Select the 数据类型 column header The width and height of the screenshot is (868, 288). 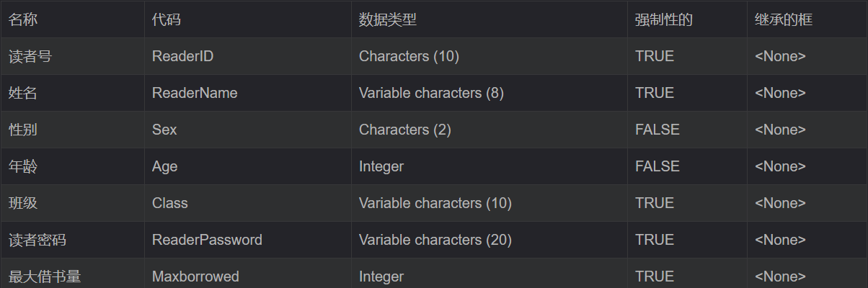tap(388, 19)
